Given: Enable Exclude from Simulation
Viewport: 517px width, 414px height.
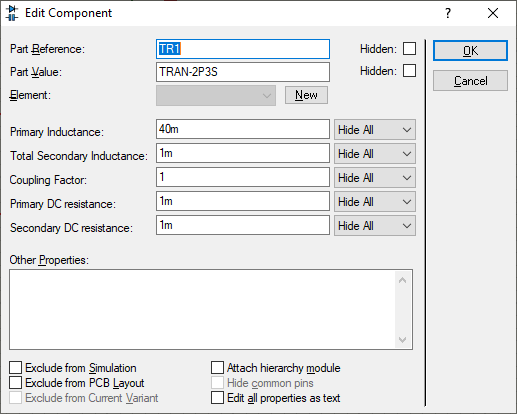Looking at the screenshot, I should pos(15,368).
